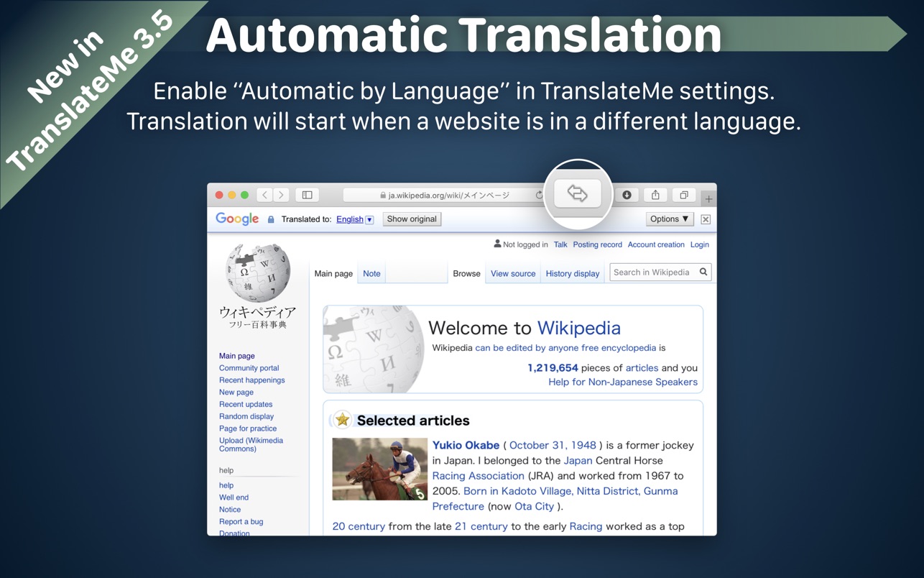Open Recent happenings in the sidebar
The width and height of the screenshot is (924, 578).
(252, 380)
